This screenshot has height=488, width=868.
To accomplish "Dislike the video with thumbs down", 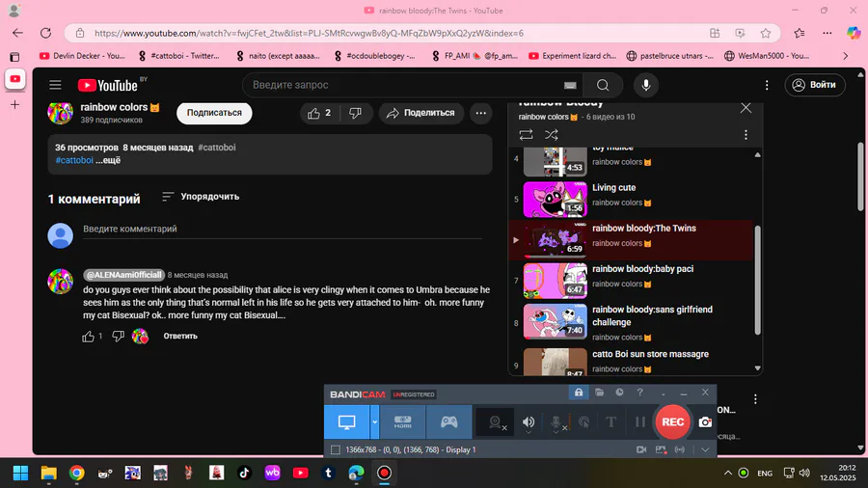I will 355,113.
